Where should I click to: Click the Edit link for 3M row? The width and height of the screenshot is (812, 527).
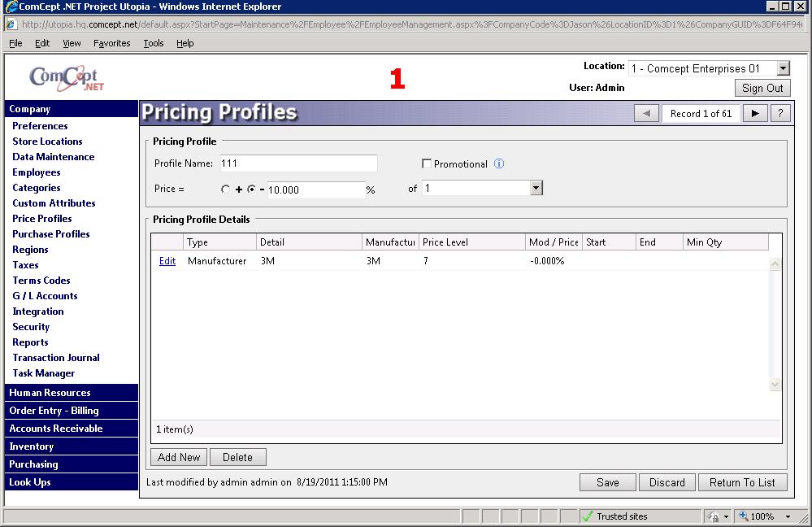[167, 261]
